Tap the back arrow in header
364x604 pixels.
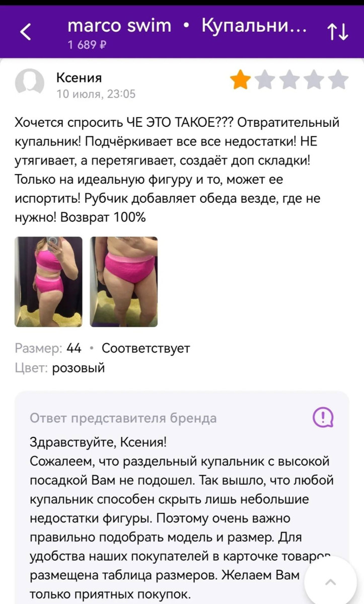(26, 33)
